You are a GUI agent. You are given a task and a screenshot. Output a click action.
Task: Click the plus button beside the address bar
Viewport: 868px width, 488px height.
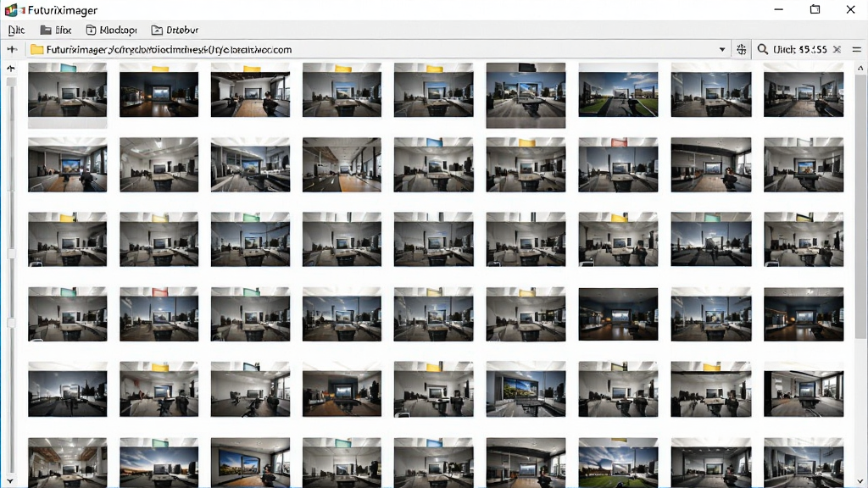[x=12, y=50]
